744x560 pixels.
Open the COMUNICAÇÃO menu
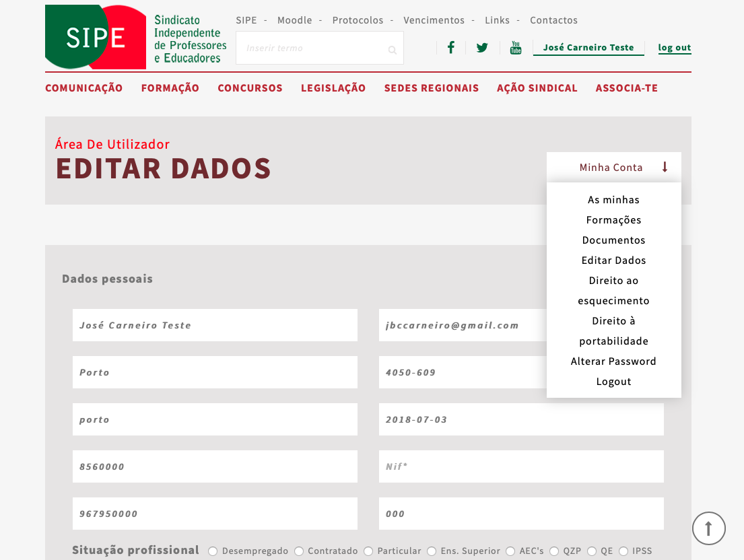coord(84,88)
